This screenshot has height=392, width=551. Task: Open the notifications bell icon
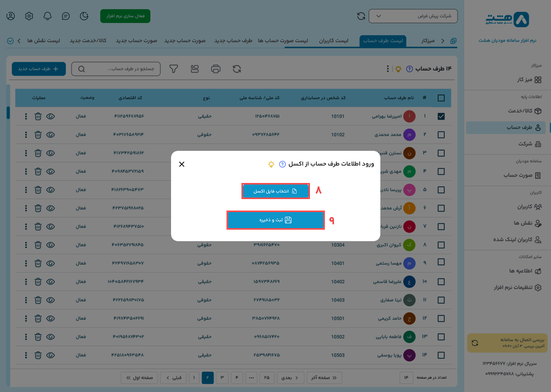pos(47,16)
